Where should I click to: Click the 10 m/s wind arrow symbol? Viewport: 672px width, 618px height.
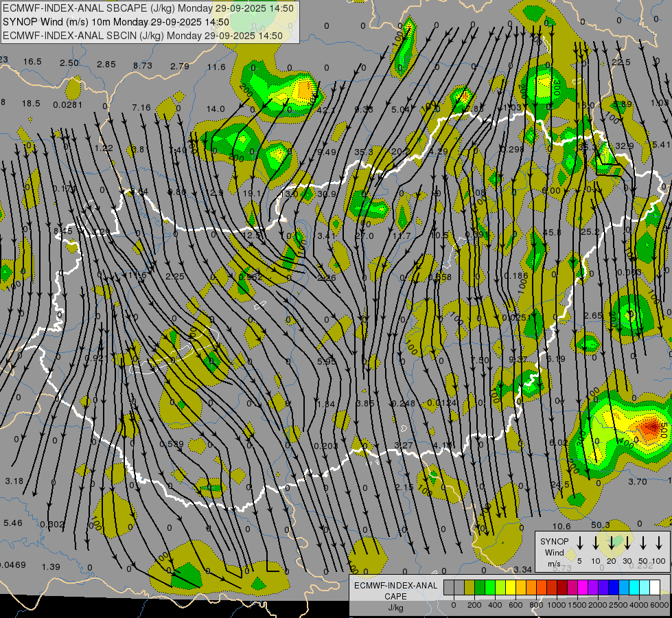tap(596, 543)
